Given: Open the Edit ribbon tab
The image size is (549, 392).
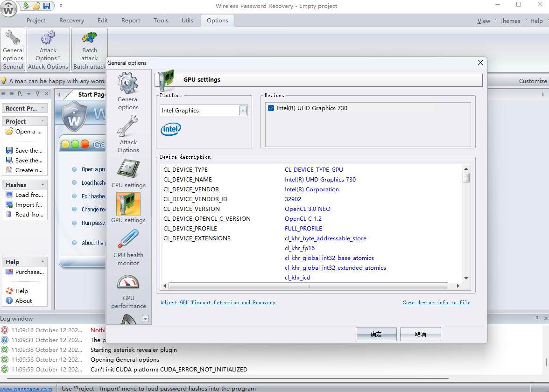Looking at the screenshot, I should point(103,21).
